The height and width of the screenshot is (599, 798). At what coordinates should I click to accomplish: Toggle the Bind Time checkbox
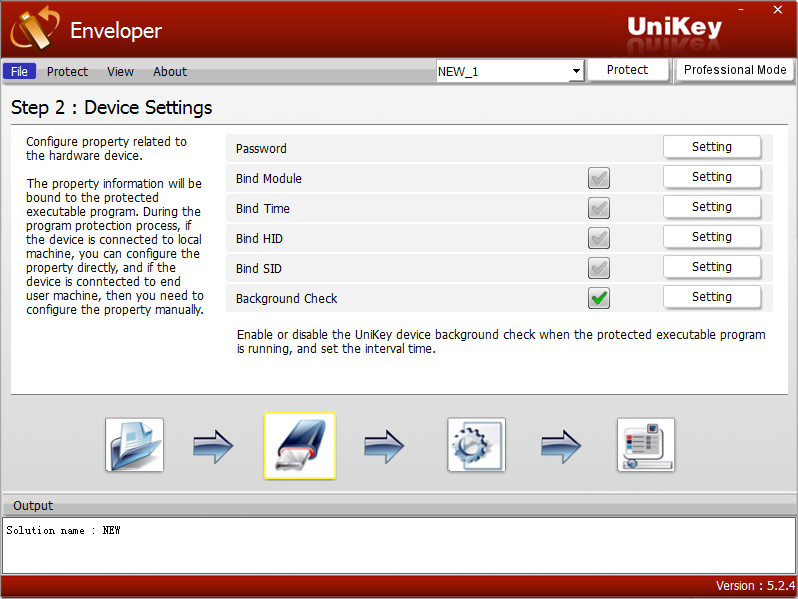[x=598, y=208]
